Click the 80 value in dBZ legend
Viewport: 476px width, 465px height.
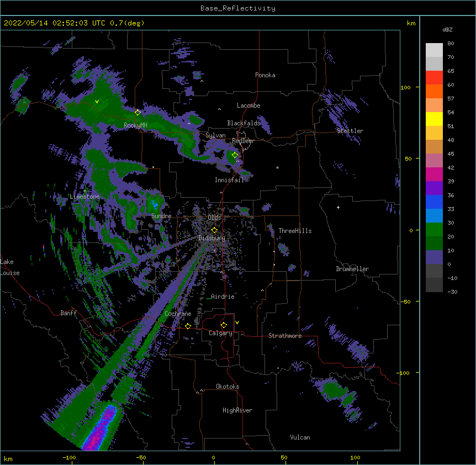click(x=451, y=44)
